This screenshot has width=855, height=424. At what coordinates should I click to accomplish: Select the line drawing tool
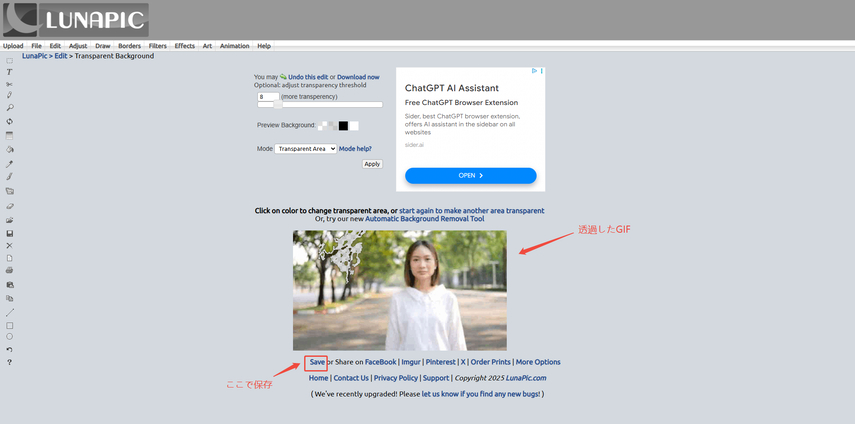click(x=9, y=312)
